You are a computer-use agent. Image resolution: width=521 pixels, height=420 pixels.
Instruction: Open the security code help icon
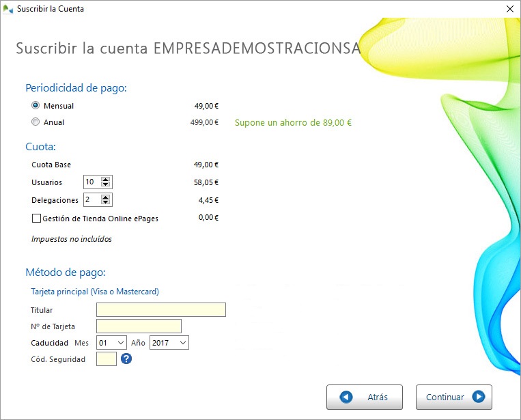click(x=126, y=359)
